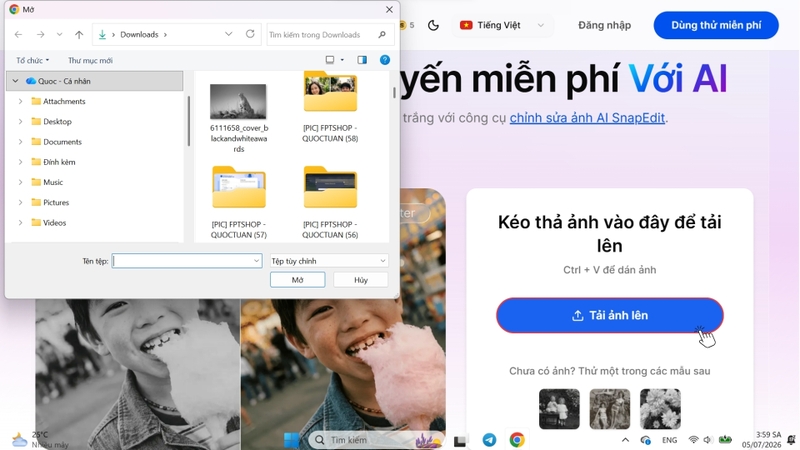Expand the Attachments folder
Image resolution: width=800 pixels, height=450 pixels.
(x=20, y=101)
